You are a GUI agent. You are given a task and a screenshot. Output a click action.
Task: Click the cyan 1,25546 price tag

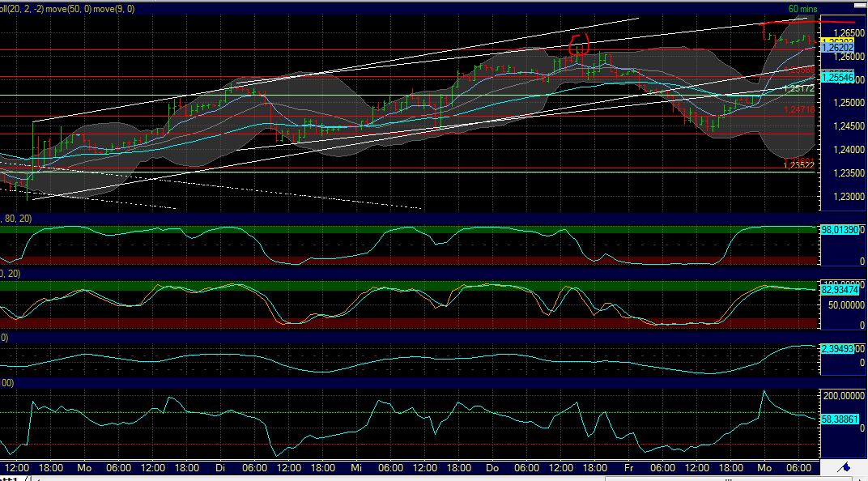(837, 78)
